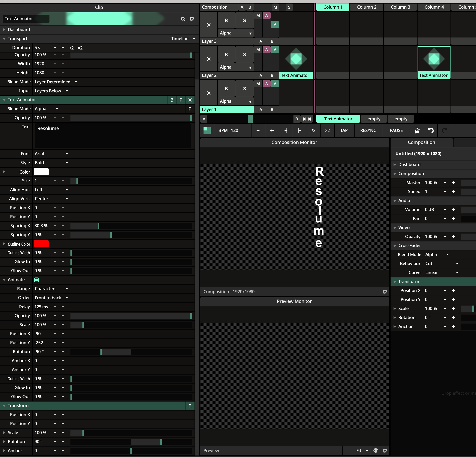
Task: Open clip search magnifier icon
Action: [x=183, y=19]
